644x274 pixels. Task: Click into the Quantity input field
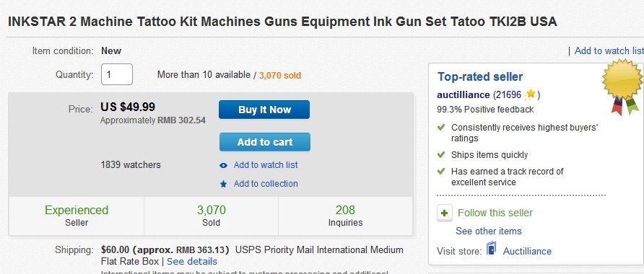pos(117,74)
